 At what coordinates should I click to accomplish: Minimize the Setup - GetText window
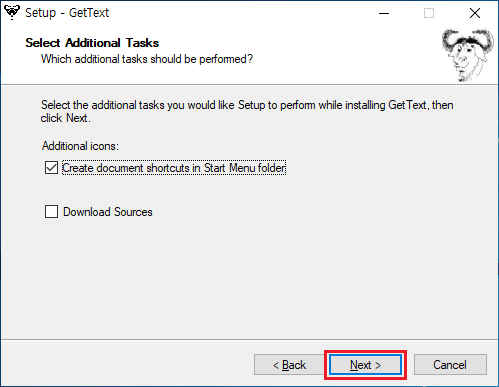tap(384, 13)
